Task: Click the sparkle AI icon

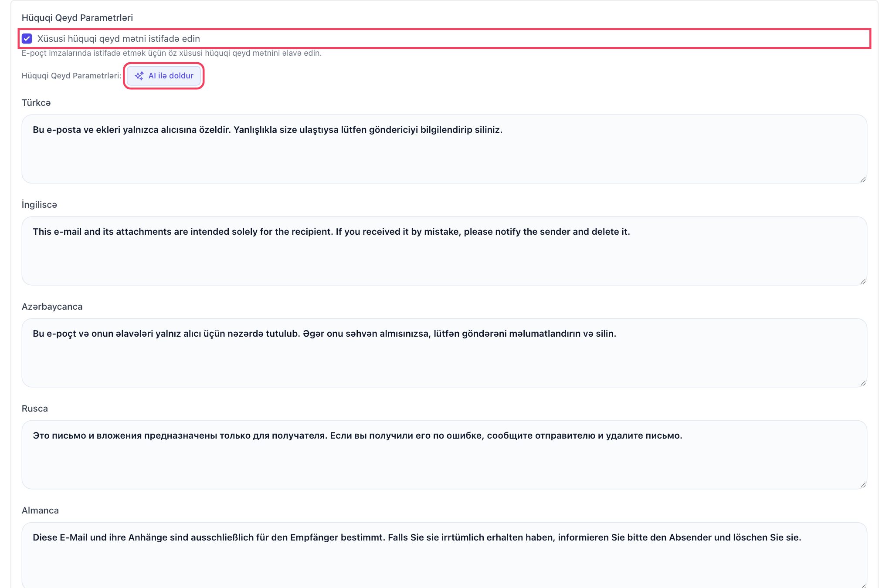Action: (139, 76)
